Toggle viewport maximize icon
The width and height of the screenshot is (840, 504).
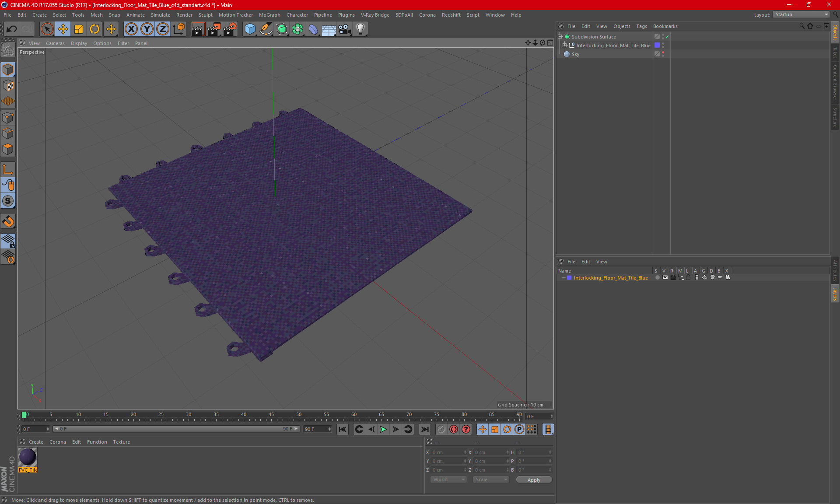550,43
